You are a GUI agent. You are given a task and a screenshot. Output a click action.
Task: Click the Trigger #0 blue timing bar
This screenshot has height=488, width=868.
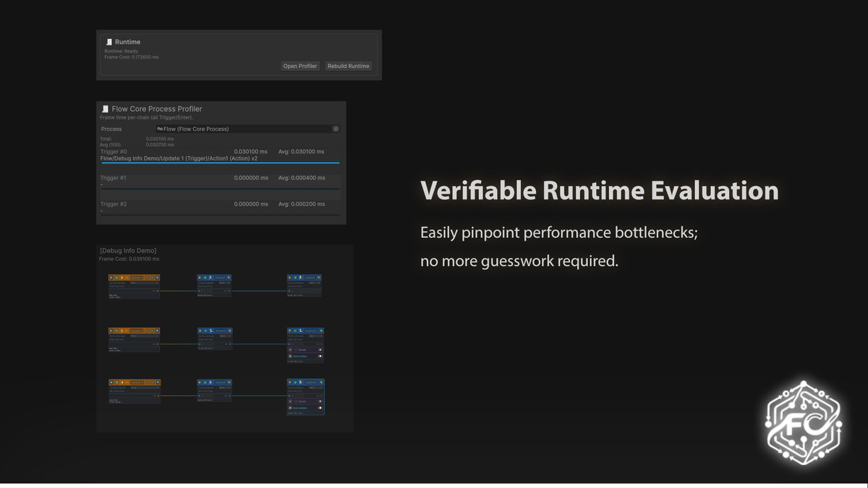tap(220, 163)
